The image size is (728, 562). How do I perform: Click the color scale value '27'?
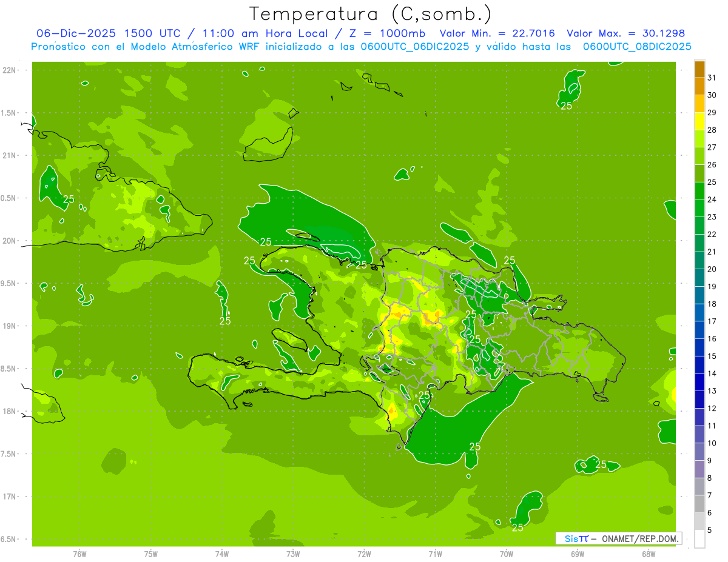712,147
